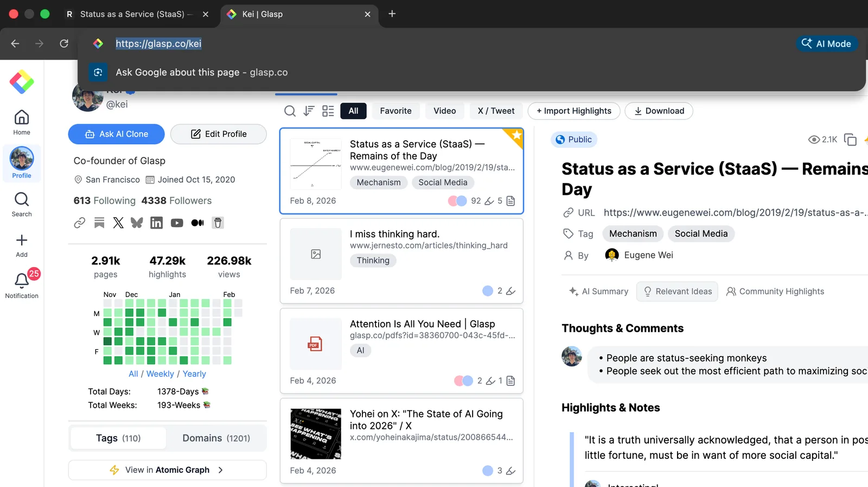Filter highlights by Video

tap(444, 111)
